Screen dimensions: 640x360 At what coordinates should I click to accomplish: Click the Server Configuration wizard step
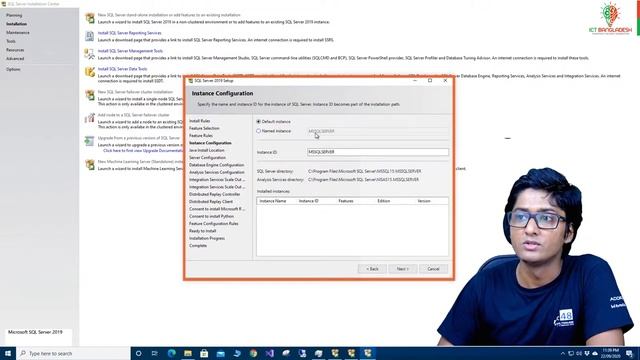pyautogui.click(x=207, y=158)
